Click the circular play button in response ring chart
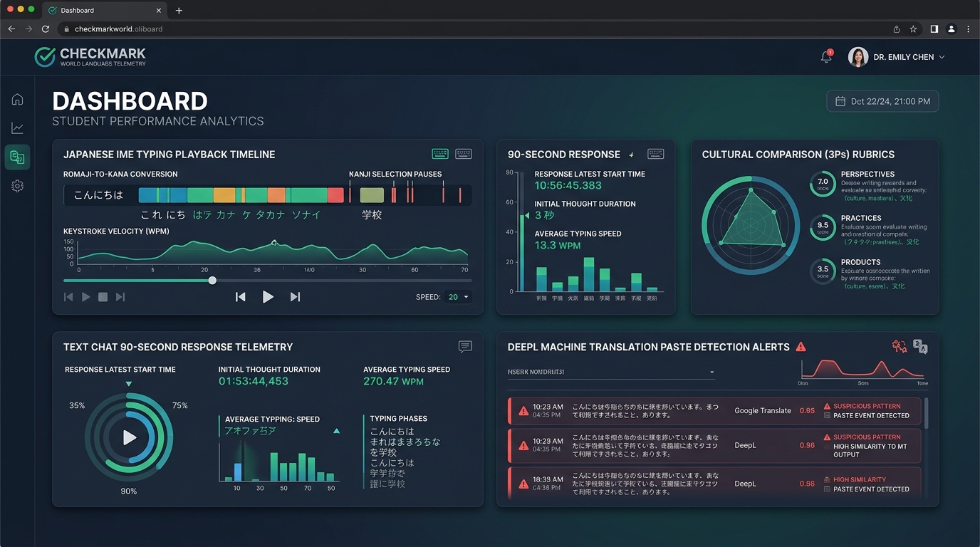This screenshot has width=980, height=547. click(x=129, y=437)
